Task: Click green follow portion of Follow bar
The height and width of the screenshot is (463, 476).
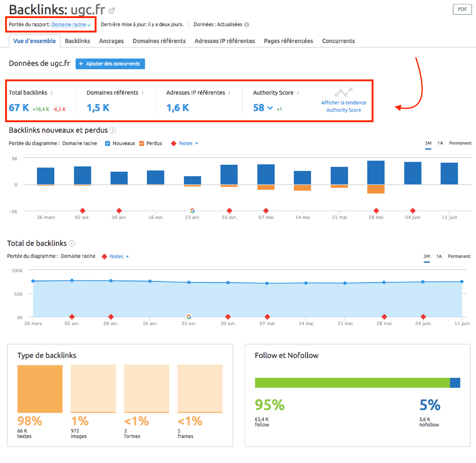Action: (352, 383)
